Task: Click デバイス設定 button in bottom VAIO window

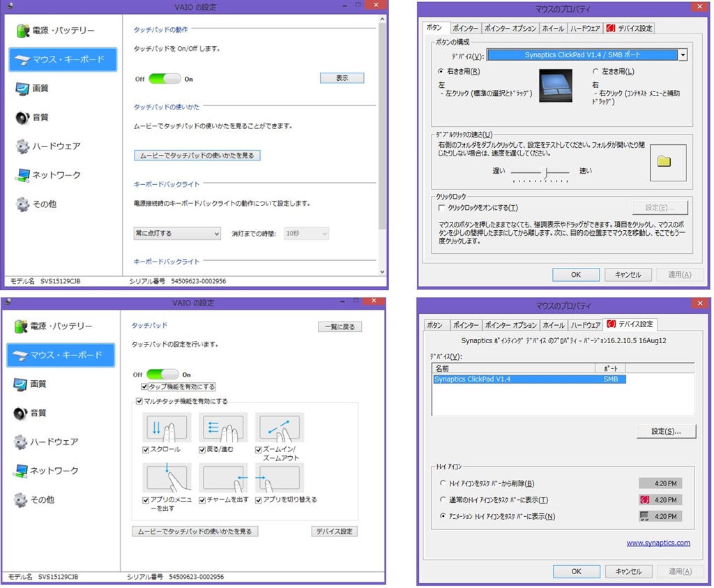Action: (x=334, y=532)
